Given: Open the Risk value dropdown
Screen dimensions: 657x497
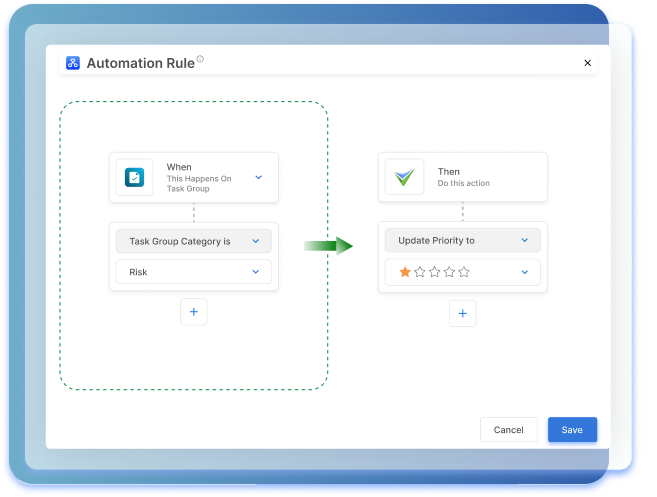Looking at the screenshot, I should [x=193, y=272].
